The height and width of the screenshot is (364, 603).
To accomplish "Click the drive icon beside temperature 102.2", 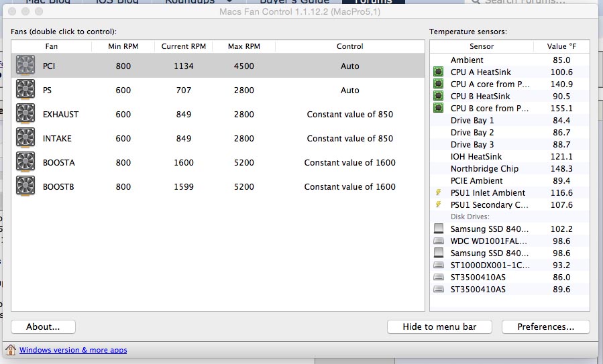I will (x=439, y=229).
